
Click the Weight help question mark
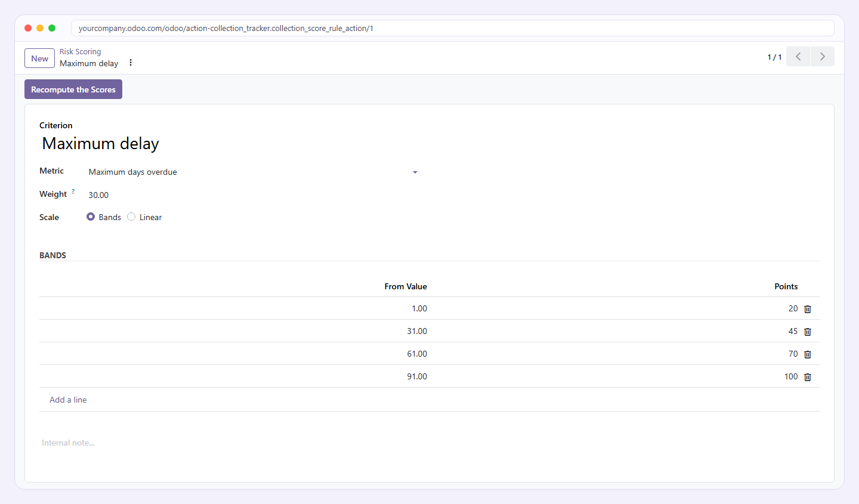[x=73, y=191]
